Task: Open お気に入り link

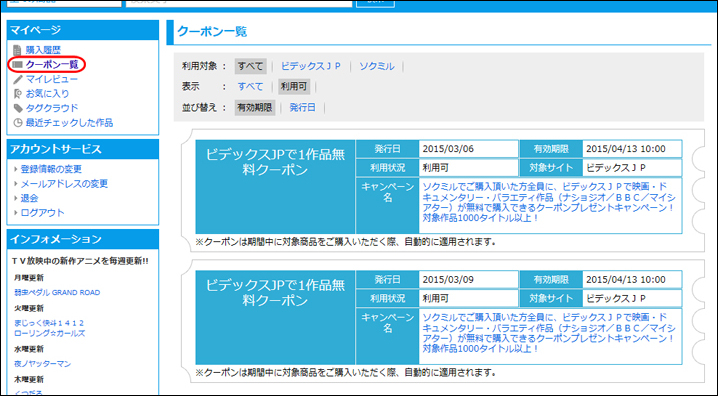Action: click(47, 94)
